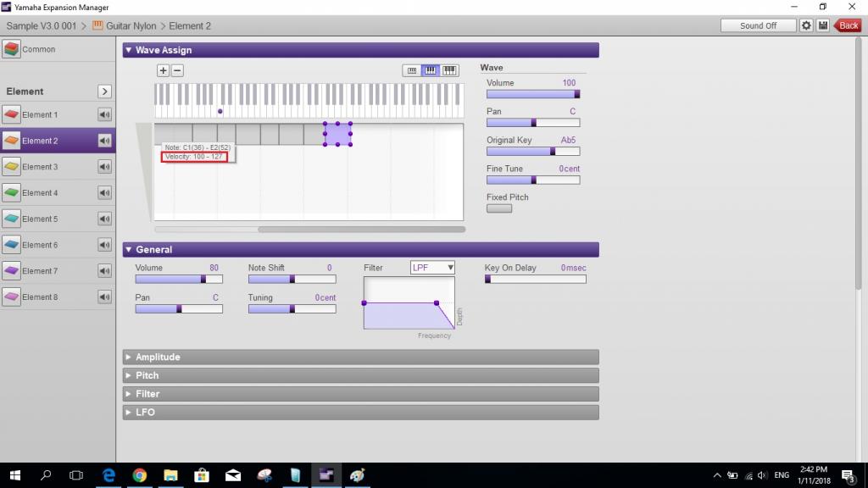
Task: Select the largest keyboard zoom view icon
Action: 449,71
